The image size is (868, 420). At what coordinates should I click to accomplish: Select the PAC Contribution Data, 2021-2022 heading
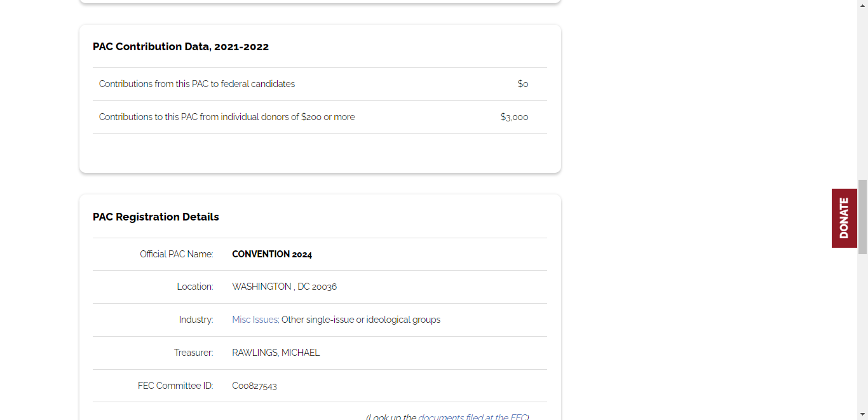(180, 46)
